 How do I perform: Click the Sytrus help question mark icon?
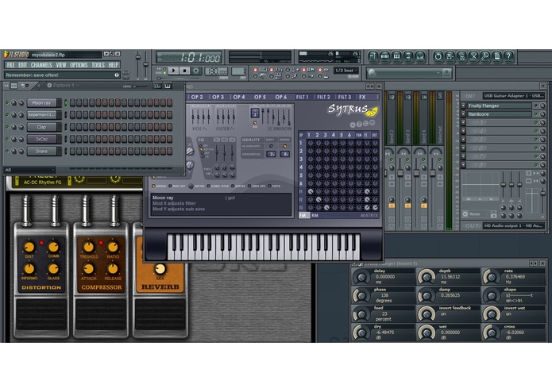pos(359,124)
